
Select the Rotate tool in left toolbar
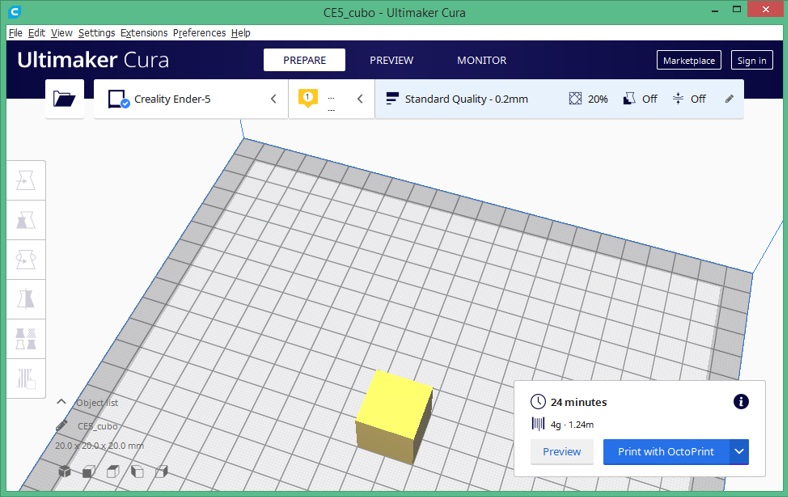(x=26, y=260)
